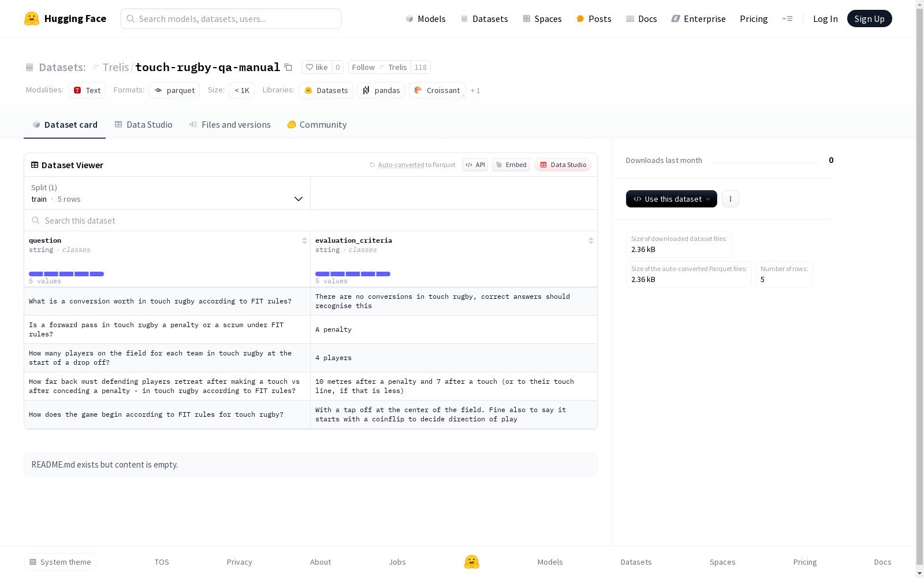
Task: Open the navigation more-menu icon
Action: point(787,18)
